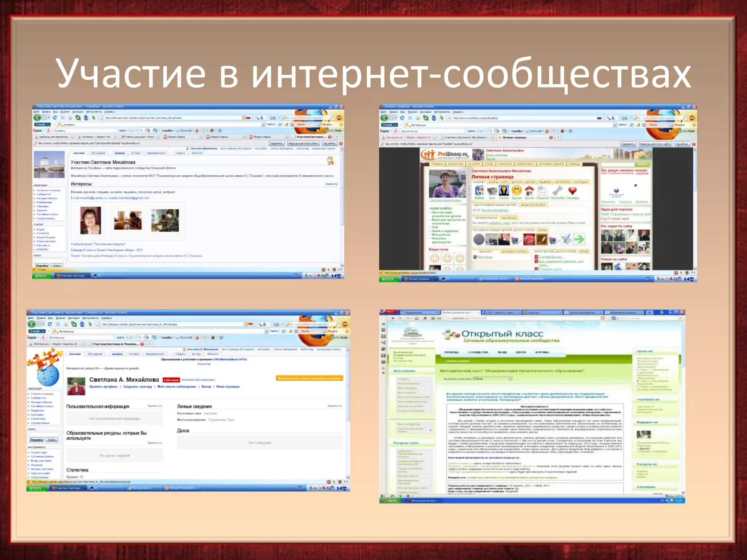Viewport: 747px width, 560px height.
Task: Expand the mail.ru search field dropdown in PskoWiki window
Action: point(263,124)
